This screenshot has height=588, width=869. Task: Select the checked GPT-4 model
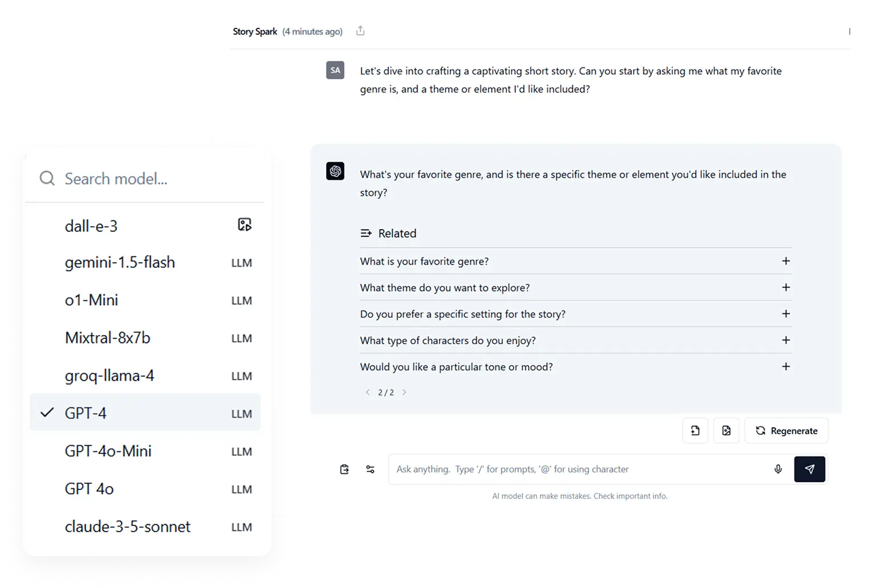[145, 413]
